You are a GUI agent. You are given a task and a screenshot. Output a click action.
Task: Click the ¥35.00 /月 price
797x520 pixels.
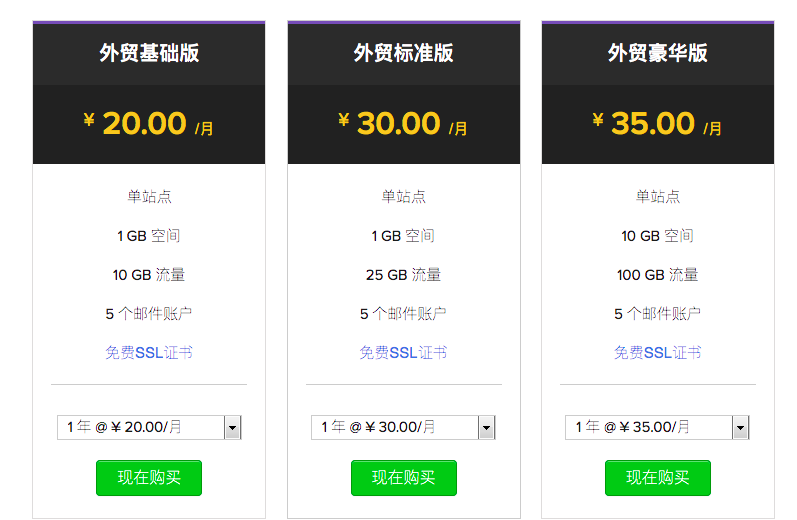pos(658,124)
